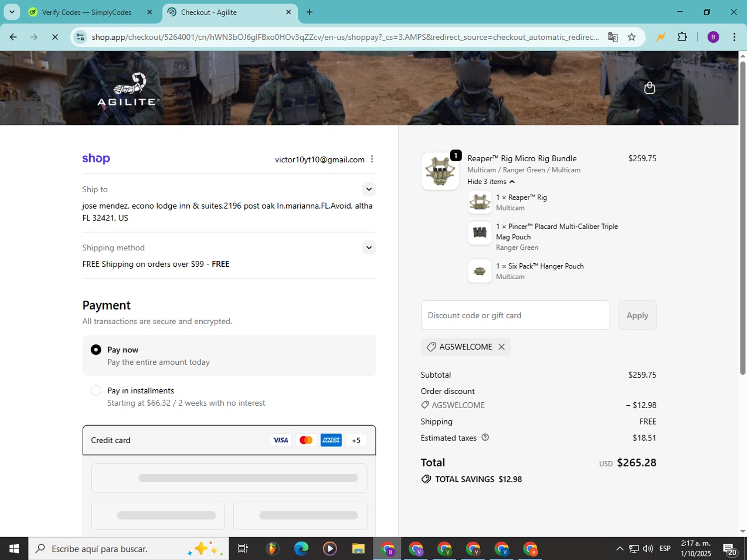Switch to Verify Codes — SimplyCodes tab

tap(87, 12)
